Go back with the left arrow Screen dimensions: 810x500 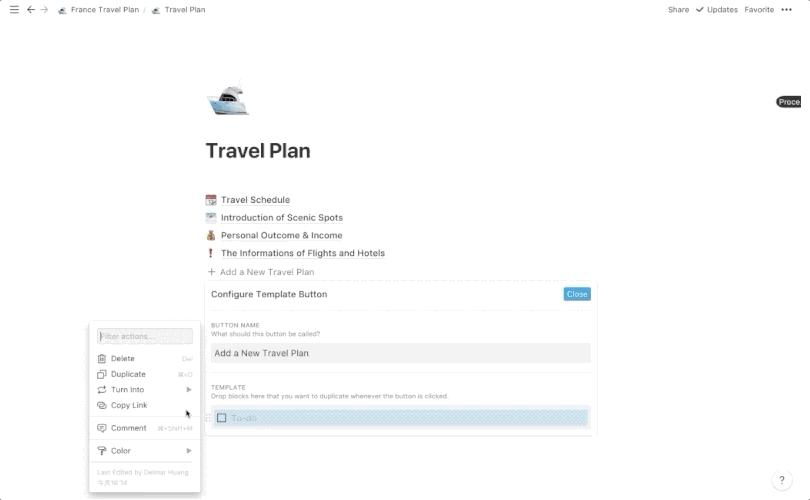click(31, 10)
